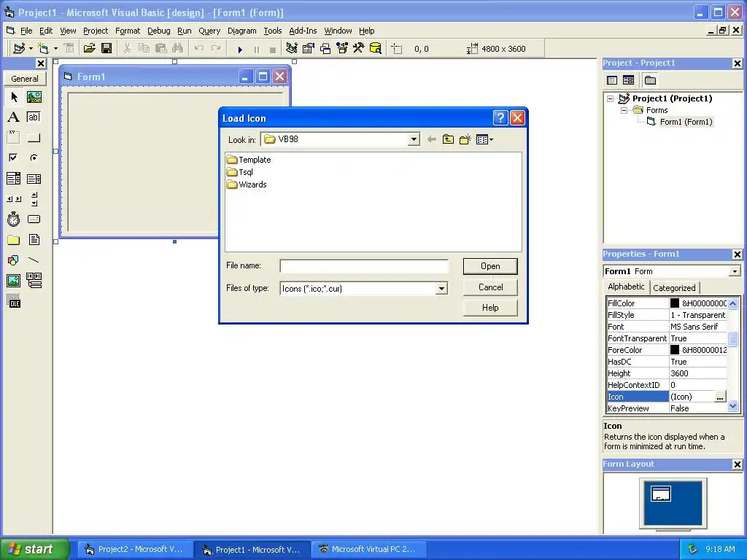The height and width of the screenshot is (560, 747).
Task: Select the DirListBox control tool
Action: point(14,239)
